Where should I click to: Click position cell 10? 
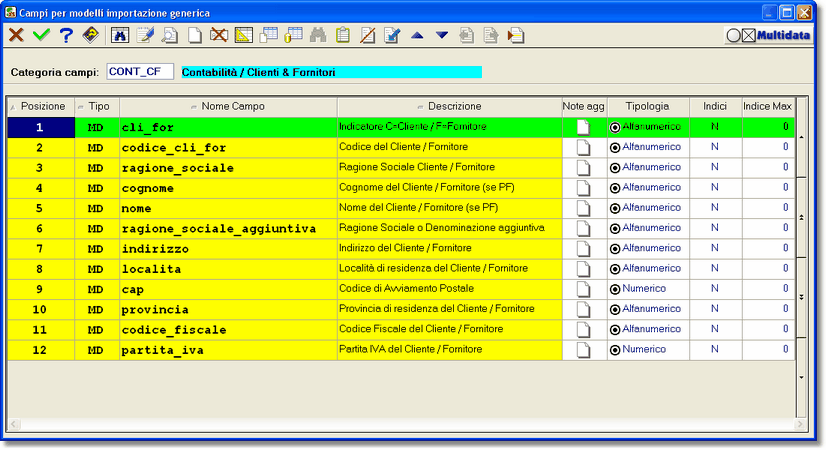pyautogui.click(x=41, y=310)
